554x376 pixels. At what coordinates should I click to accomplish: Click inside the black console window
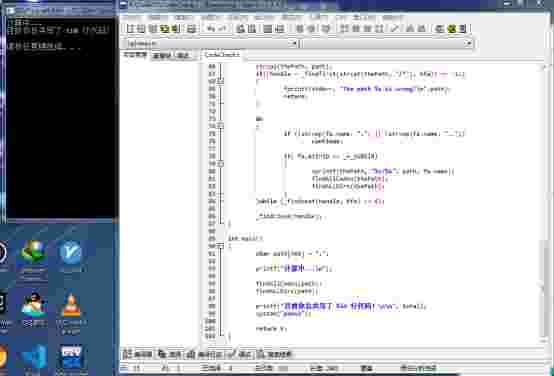pyautogui.click(x=59, y=134)
